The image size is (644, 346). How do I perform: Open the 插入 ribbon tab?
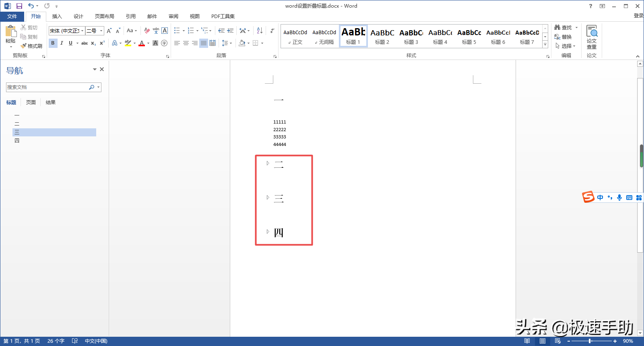tap(57, 16)
